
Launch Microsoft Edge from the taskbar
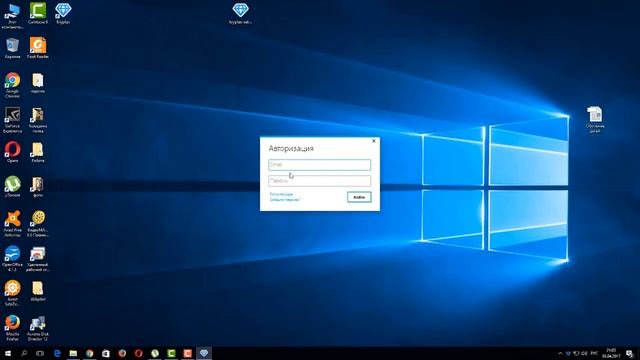tap(57, 353)
